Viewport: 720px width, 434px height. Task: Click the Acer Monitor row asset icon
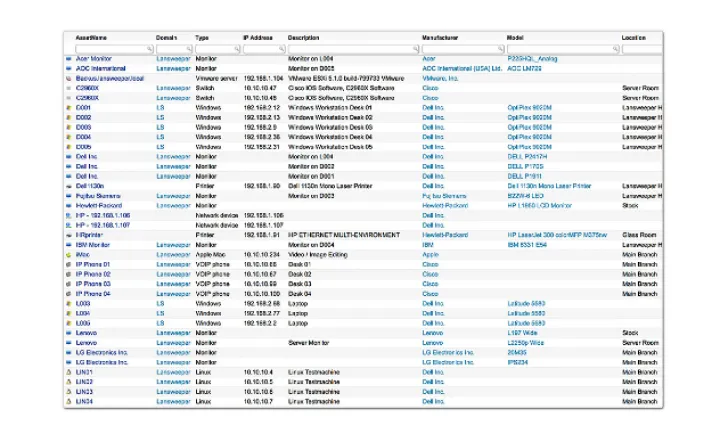tap(67, 59)
